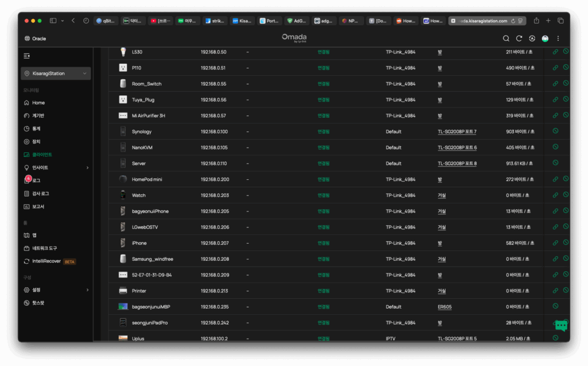
Task: Click reconnect icon for Printer row
Action: 555,291
